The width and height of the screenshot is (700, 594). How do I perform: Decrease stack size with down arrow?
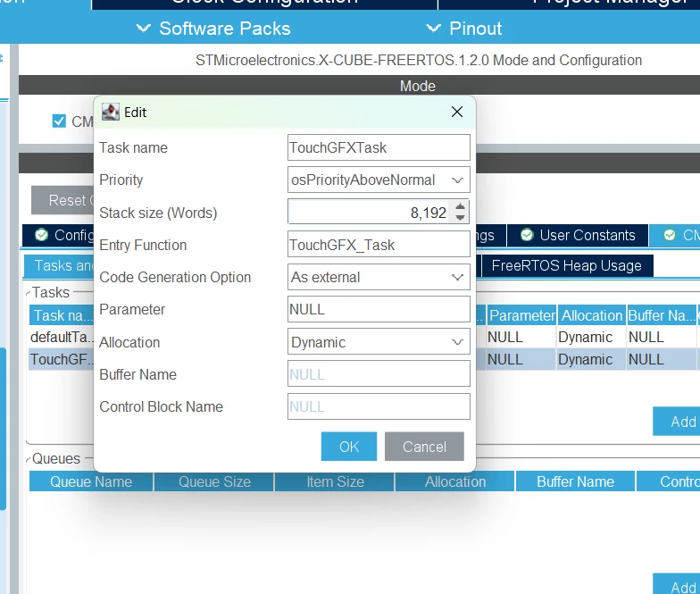tap(461, 218)
